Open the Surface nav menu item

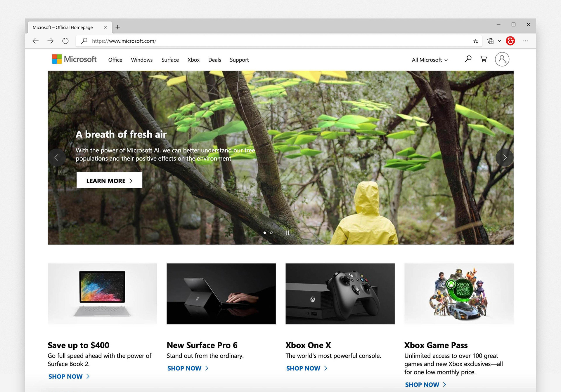pos(170,60)
